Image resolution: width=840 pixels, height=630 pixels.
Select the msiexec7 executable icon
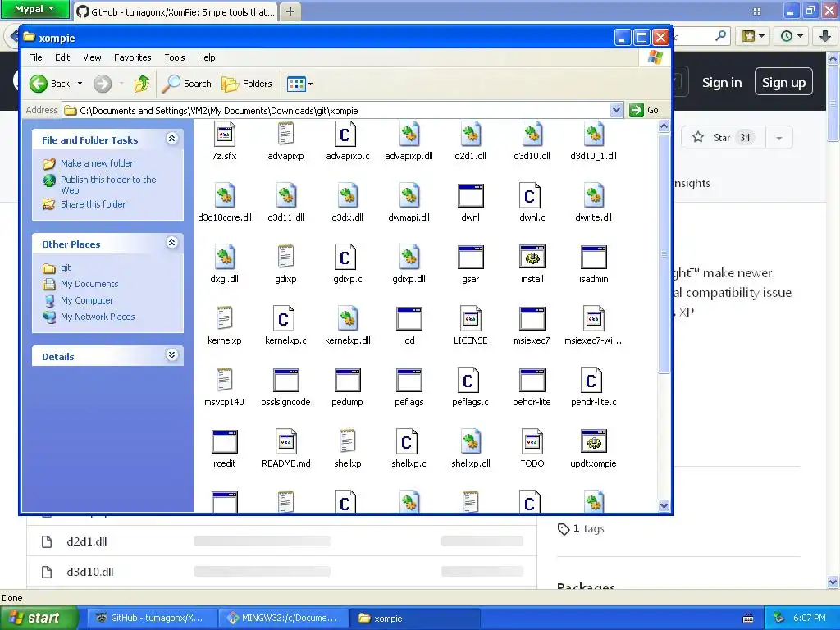coord(532,319)
